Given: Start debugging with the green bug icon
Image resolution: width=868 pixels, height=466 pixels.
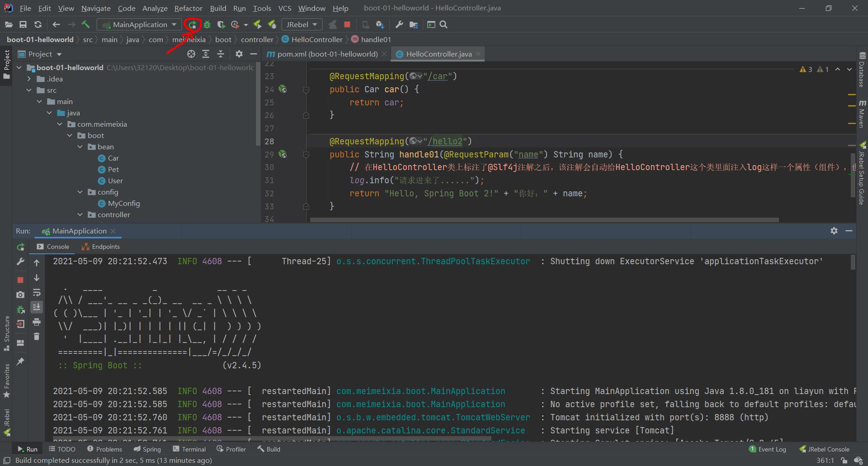Looking at the screenshot, I should point(207,24).
